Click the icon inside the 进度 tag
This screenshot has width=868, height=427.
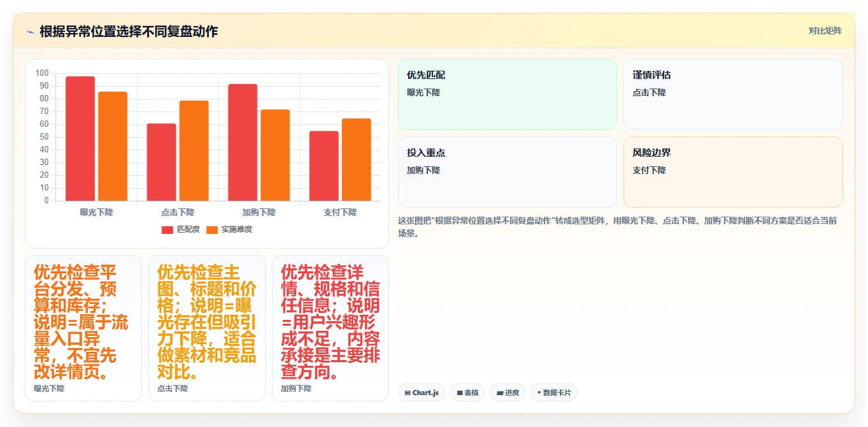[x=499, y=393]
